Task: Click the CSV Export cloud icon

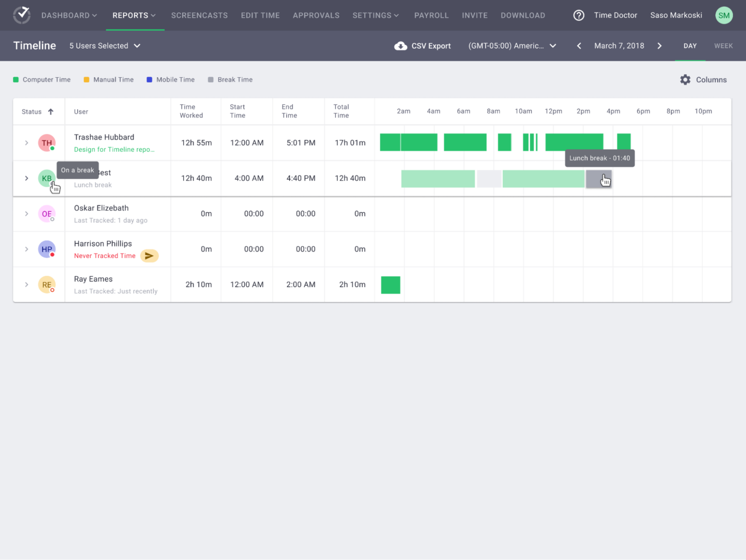Action: (401, 46)
